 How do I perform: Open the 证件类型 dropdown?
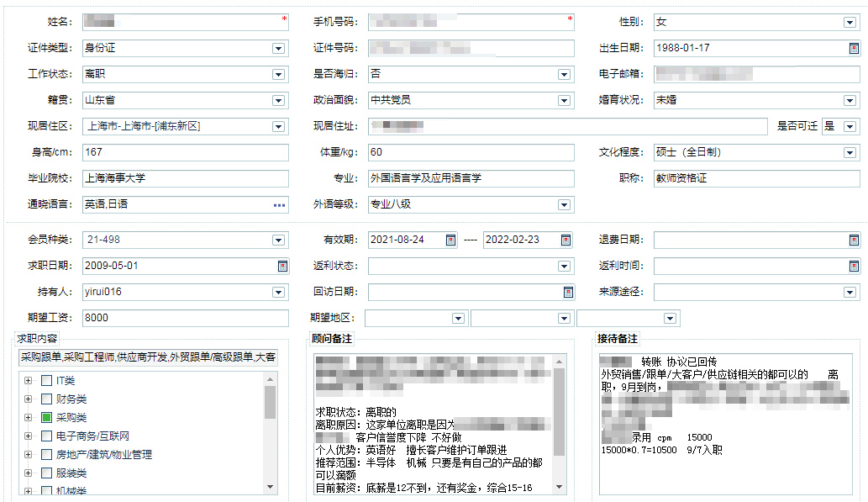tap(278, 48)
